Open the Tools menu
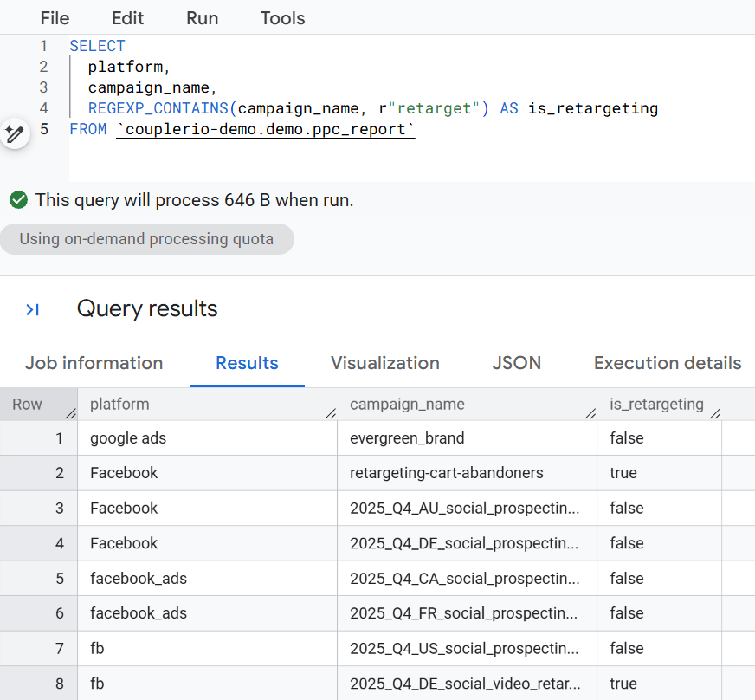This screenshot has height=700, width=755. [x=282, y=18]
